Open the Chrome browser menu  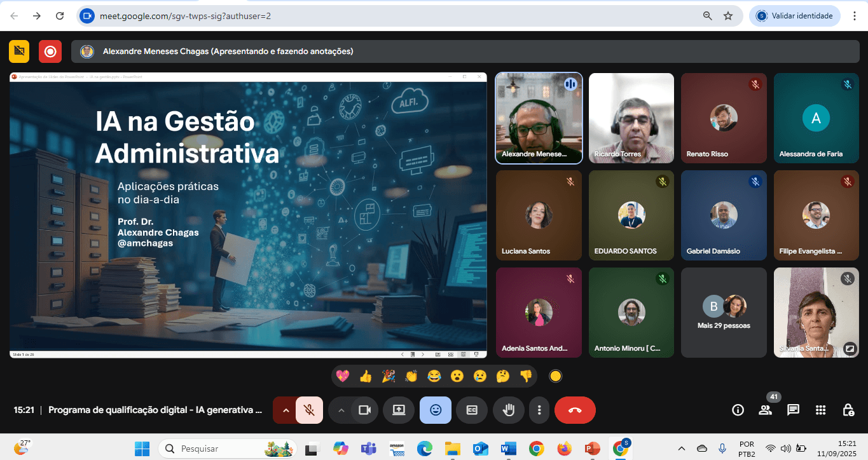coord(855,15)
